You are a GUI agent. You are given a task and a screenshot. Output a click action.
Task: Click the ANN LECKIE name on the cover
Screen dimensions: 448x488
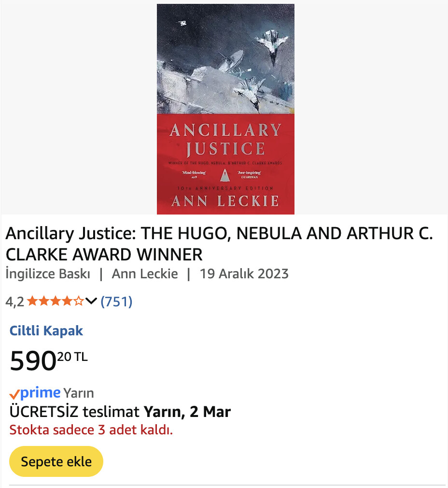(x=225, y=201)
